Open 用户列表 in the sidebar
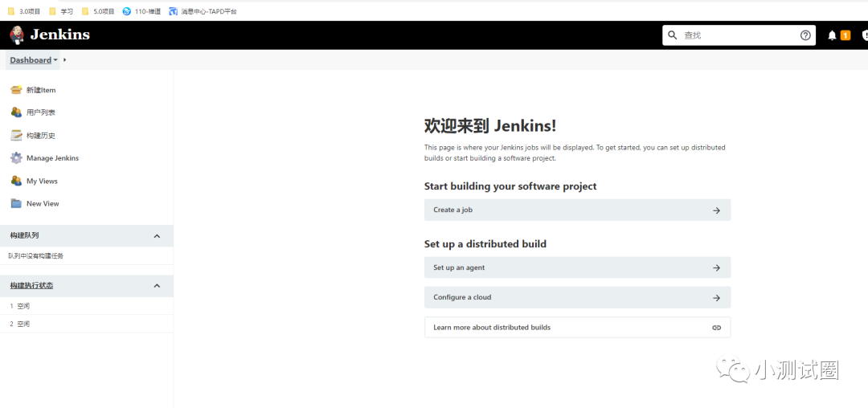This screenshot has height=408, width=868. (x=41, y=112)
